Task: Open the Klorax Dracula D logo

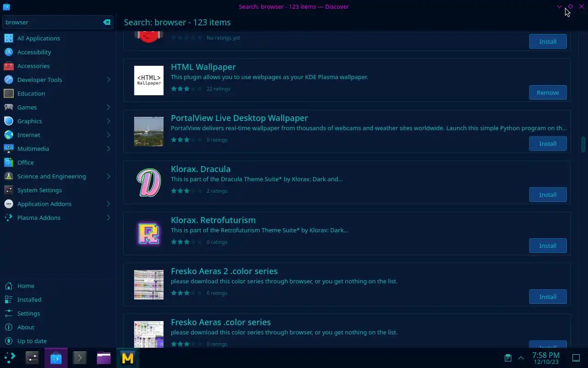Action: 149,183
